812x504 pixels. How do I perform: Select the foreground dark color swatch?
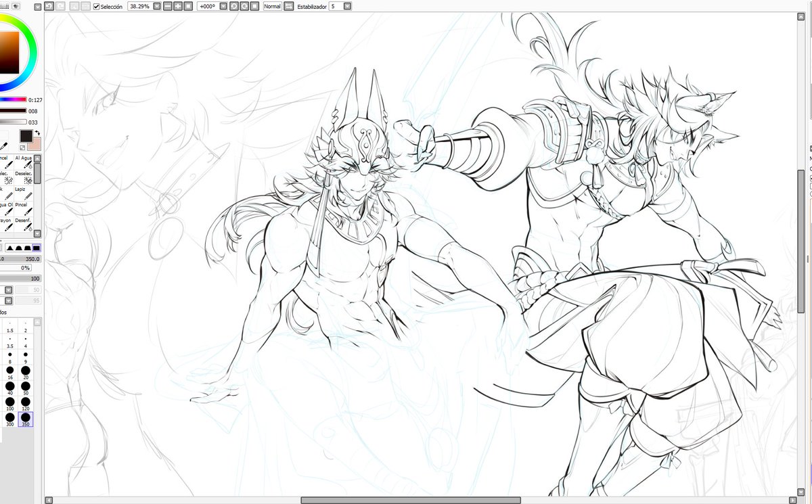tap(26, 136)
